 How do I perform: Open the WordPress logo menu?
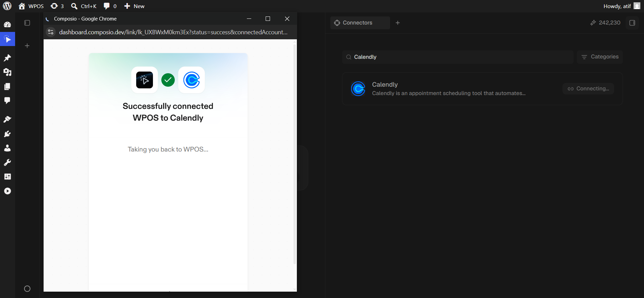tap(7, 6)
